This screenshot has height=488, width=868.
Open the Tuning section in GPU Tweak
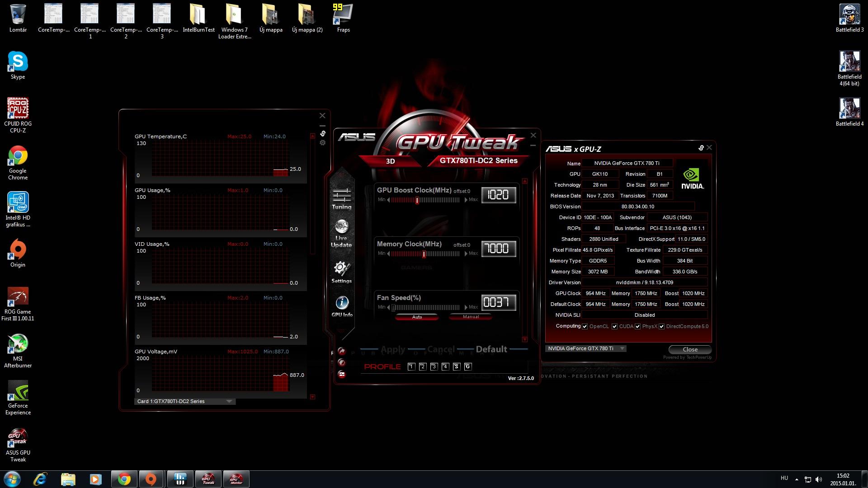341,199
